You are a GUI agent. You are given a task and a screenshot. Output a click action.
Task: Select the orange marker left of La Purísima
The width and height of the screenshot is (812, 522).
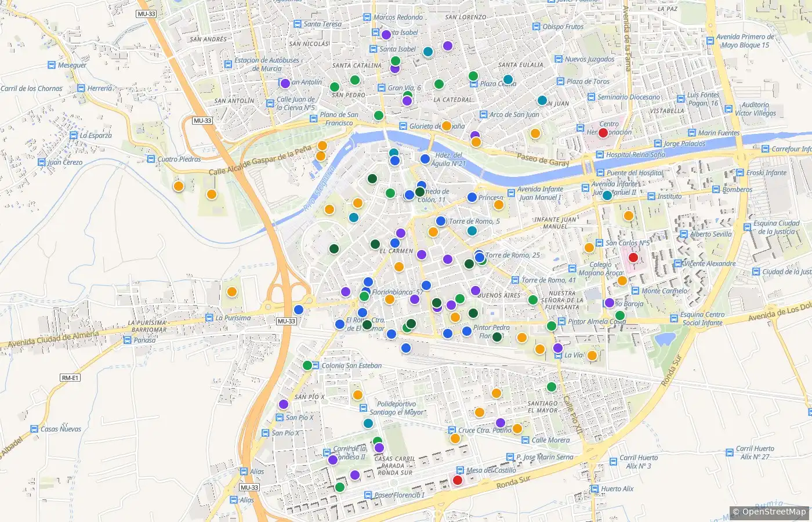click(x=232, y=292)
